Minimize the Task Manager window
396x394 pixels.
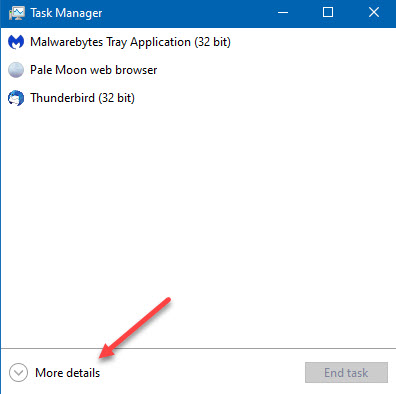pyautogui.click(x=283, y=13)
